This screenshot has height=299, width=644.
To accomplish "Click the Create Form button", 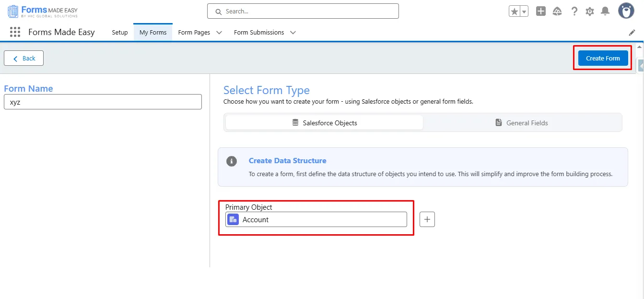I will tap(603, 58).
